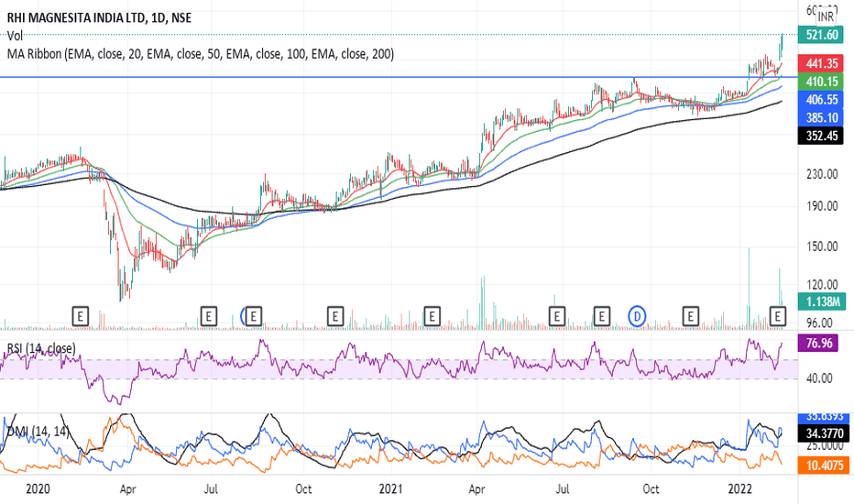
Task: Click the 2020 label on time axis
Action: (38, 488)
